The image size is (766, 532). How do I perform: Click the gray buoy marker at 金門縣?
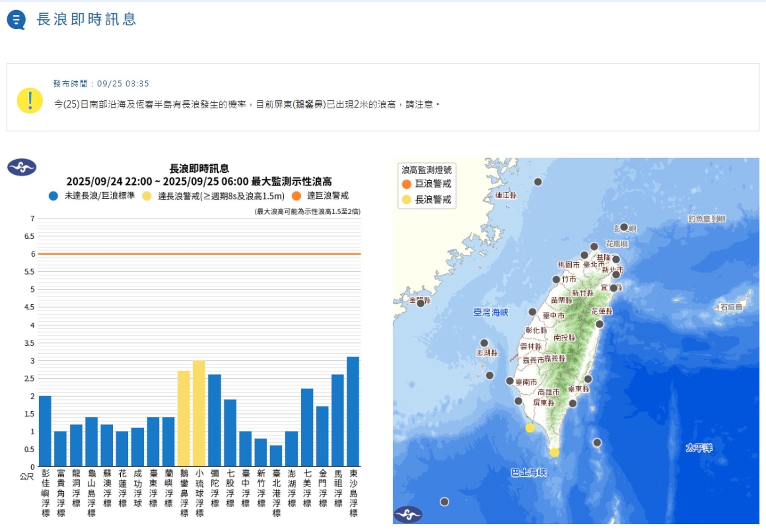(421, 303)
